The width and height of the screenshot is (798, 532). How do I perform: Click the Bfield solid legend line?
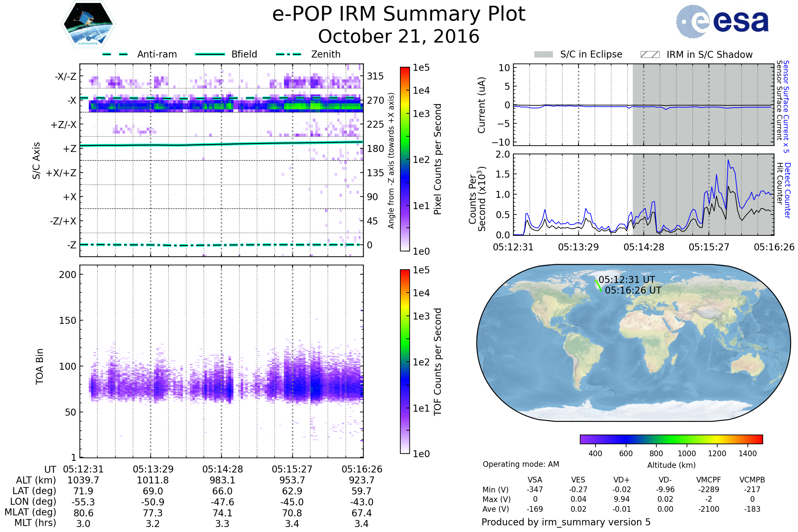click(210, 54)
